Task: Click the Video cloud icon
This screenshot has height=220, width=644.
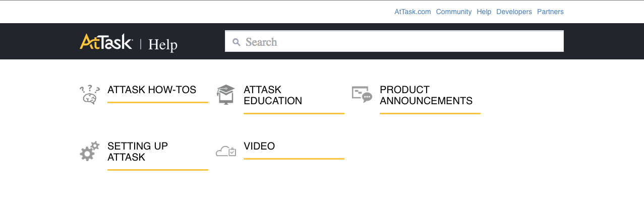Action: click(225, 151)
